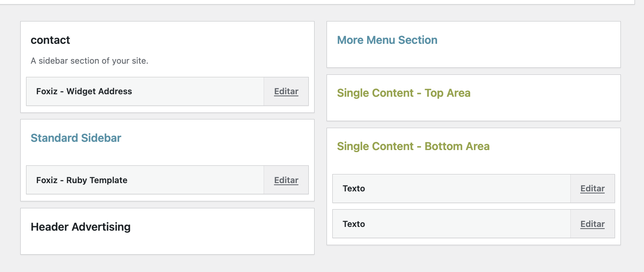
Task: Click the 'A sidebar section of your site' description
Action: 89,61
